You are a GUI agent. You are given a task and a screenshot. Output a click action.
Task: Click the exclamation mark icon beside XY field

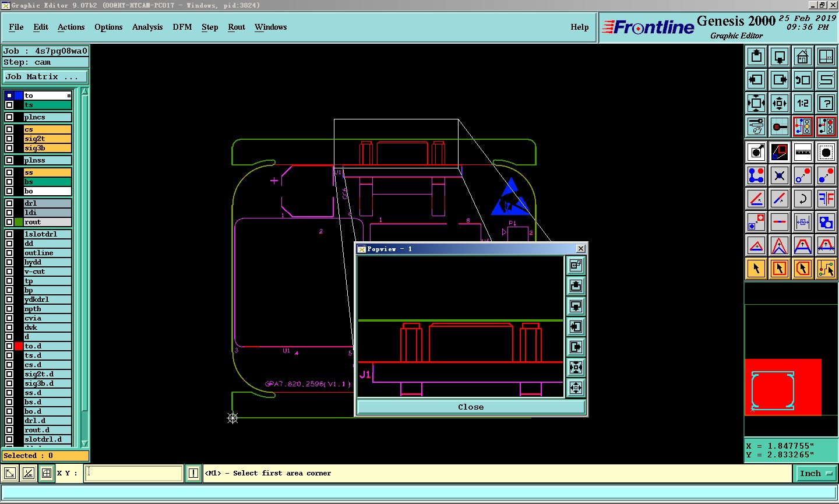(x=193, y=473)
